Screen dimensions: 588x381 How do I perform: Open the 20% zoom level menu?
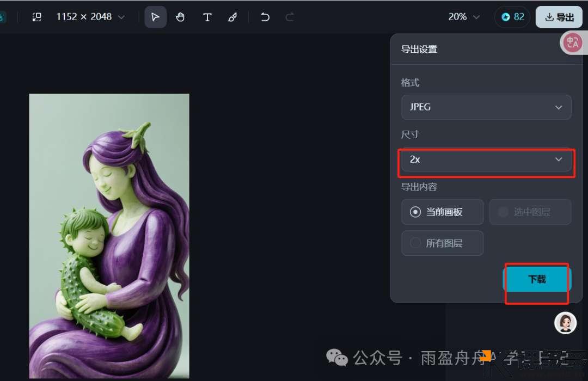coord(463,17)
